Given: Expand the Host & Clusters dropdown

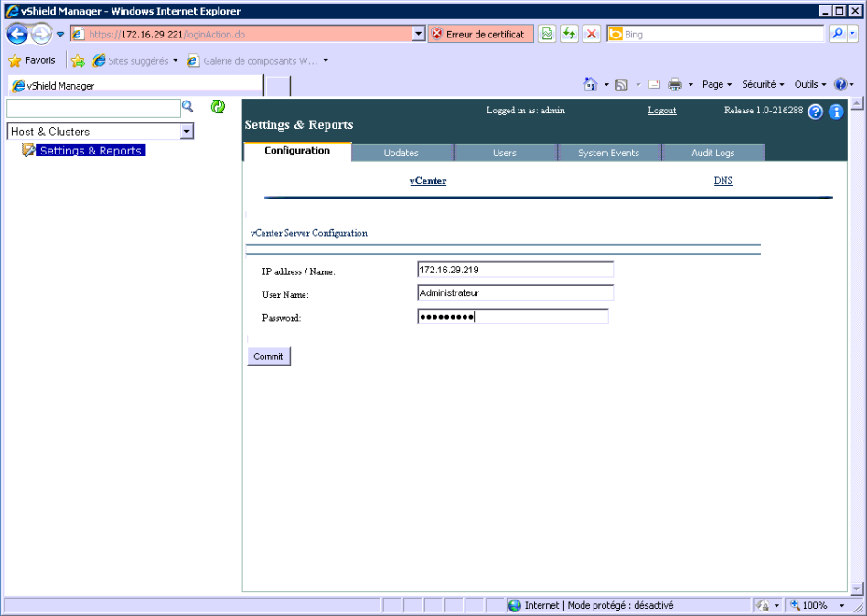Looking at the screenshot, I should [187, 132].
